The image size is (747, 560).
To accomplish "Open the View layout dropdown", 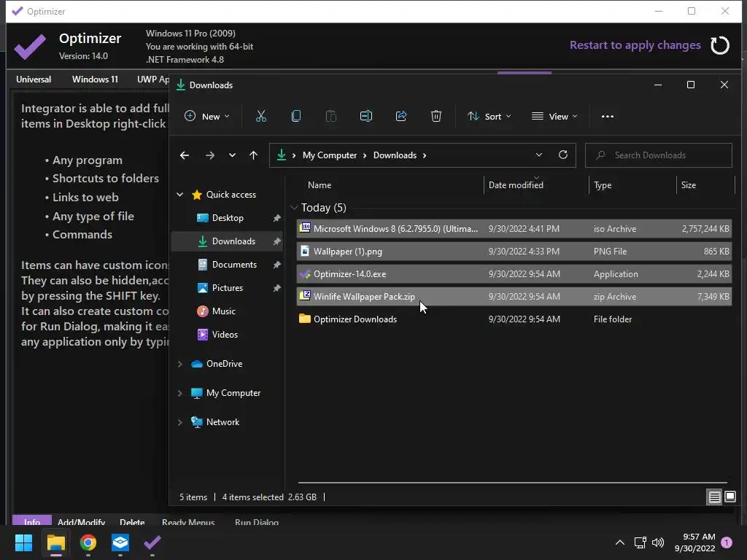I will 554,116.
